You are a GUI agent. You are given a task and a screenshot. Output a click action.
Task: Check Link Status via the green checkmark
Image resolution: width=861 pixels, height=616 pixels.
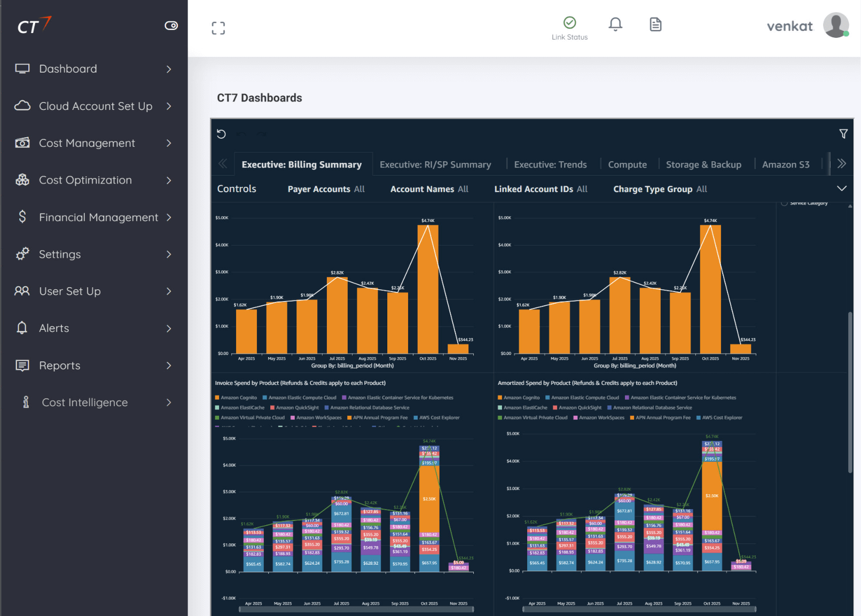[x=569, y=23]
